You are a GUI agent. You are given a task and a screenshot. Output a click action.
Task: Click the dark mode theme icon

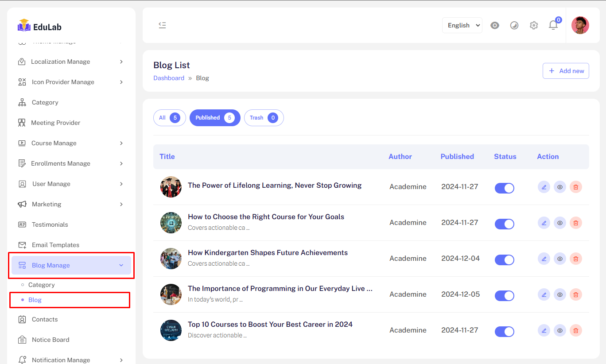click(514, 25)
